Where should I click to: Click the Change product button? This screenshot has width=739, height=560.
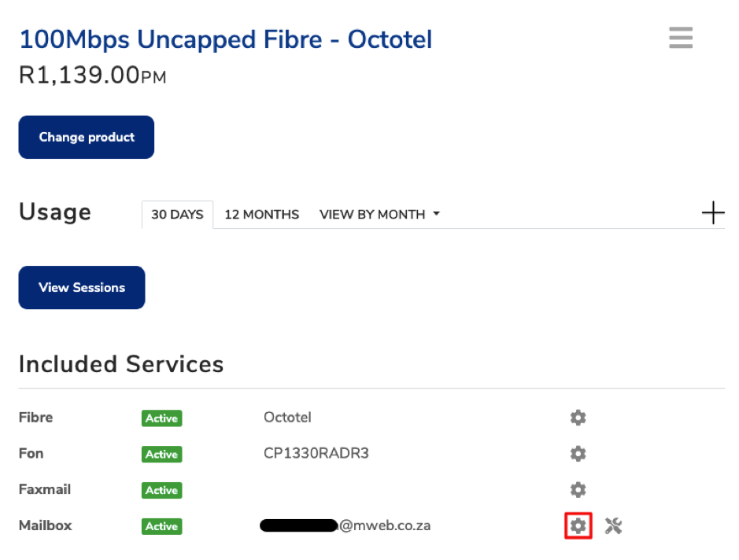pyautogui.click(x=87, y=137)
